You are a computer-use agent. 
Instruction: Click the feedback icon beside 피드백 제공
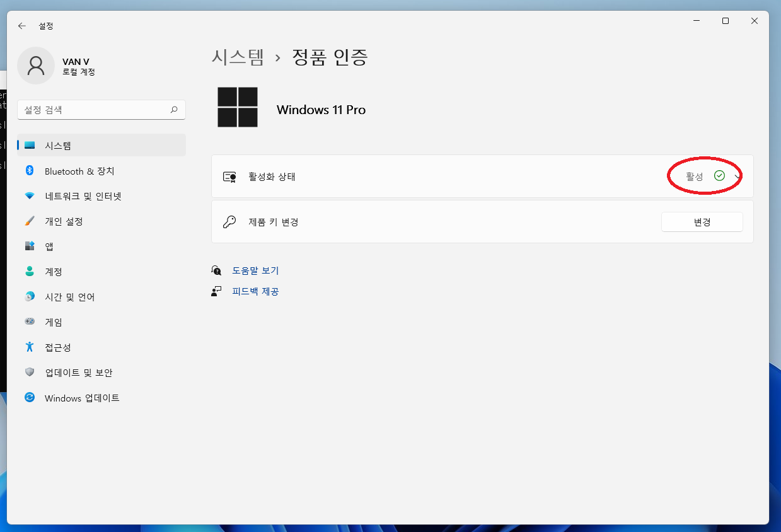click(x=217, y=291)
